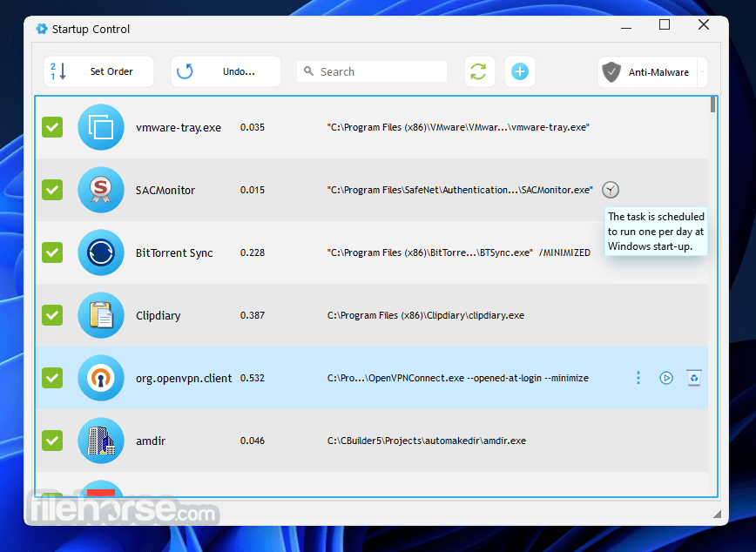Viewport: 756px width, 552px height.
Task: Click the delete trash icon for org.openvpn.client
Action: [694, 378]
